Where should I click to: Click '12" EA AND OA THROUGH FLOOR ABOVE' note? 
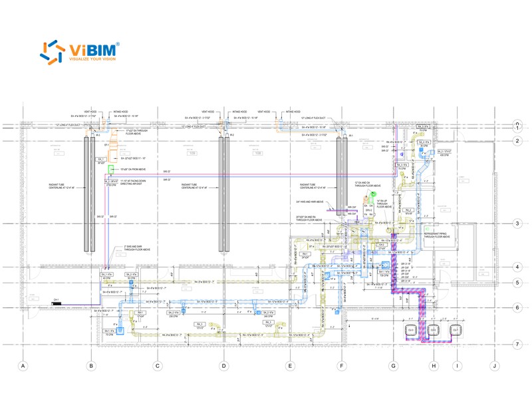pyautogui.click(x=368, y=184)
